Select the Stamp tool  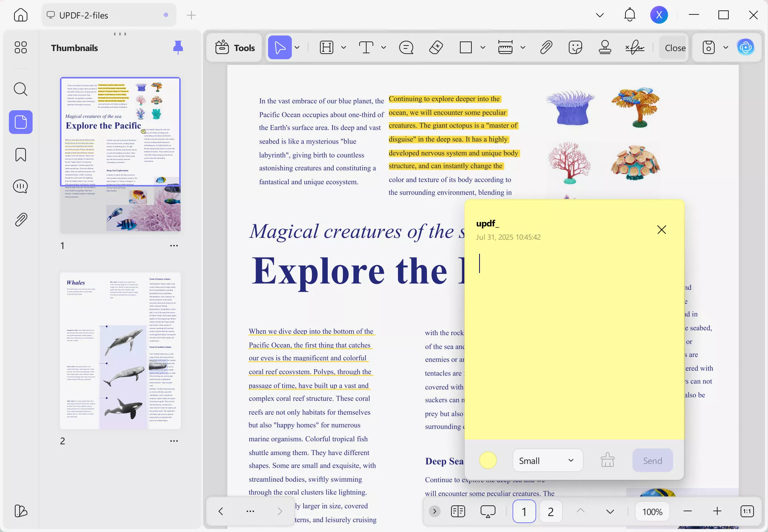[605, 47]
